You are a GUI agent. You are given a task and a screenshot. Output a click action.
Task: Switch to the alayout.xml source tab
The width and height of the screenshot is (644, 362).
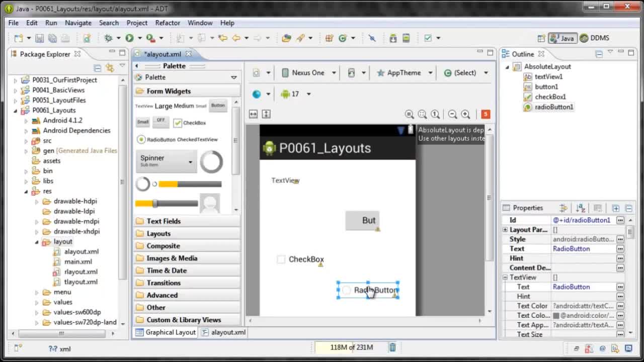223,332
